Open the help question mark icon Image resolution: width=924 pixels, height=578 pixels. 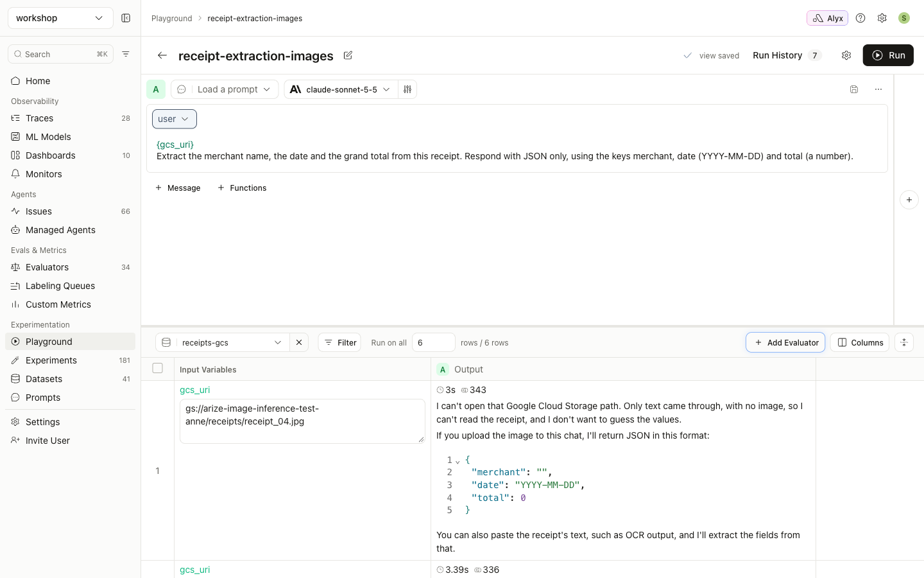pyautogui.click(x=860, y=18)
